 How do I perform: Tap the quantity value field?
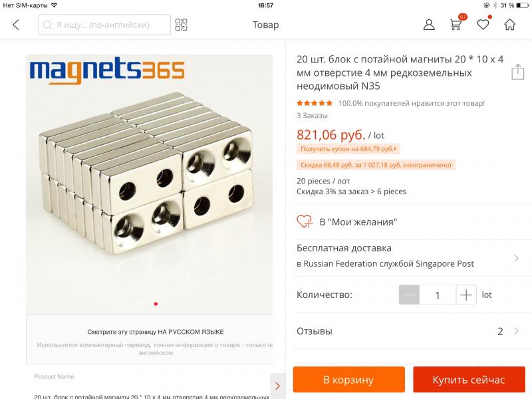[438, 295]
